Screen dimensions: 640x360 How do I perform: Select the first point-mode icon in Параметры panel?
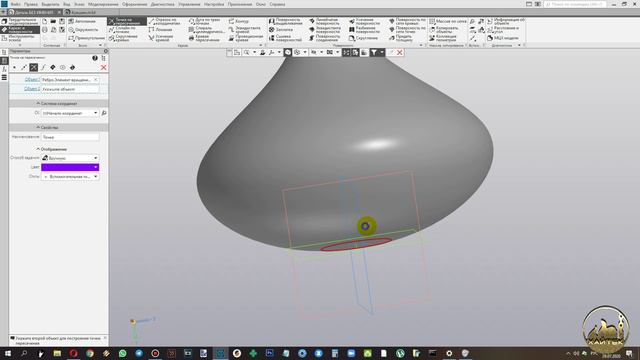click(x=14, y=67)
